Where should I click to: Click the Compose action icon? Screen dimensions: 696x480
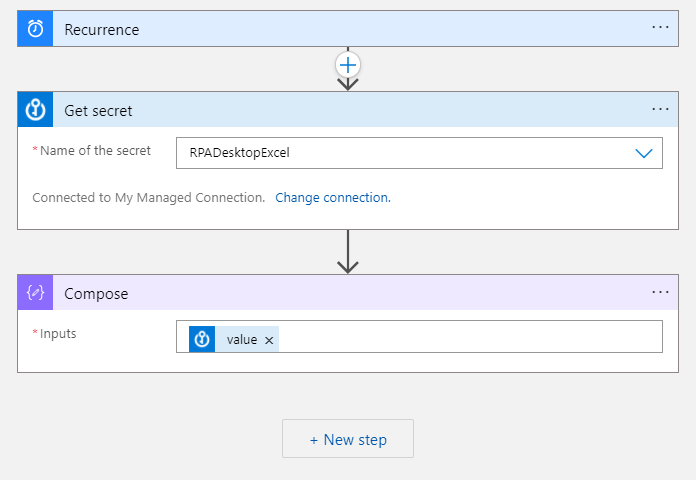(x=36, y=293)
